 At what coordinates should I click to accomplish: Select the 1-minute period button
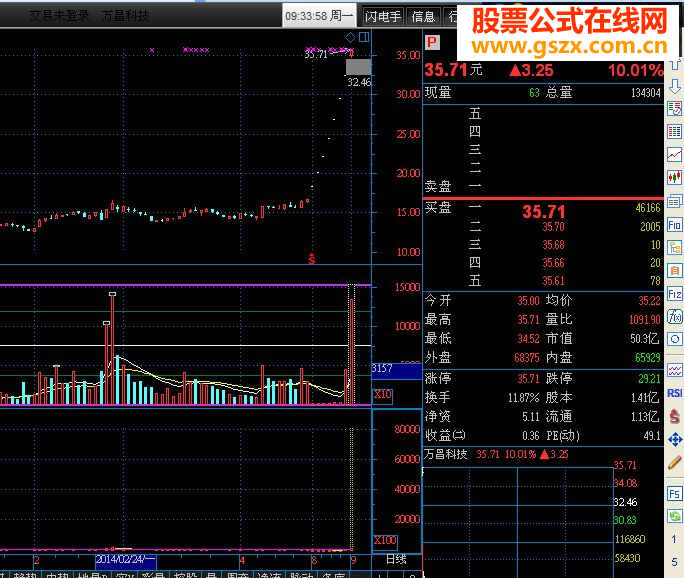pyautogui.click(x=674, y=539)
